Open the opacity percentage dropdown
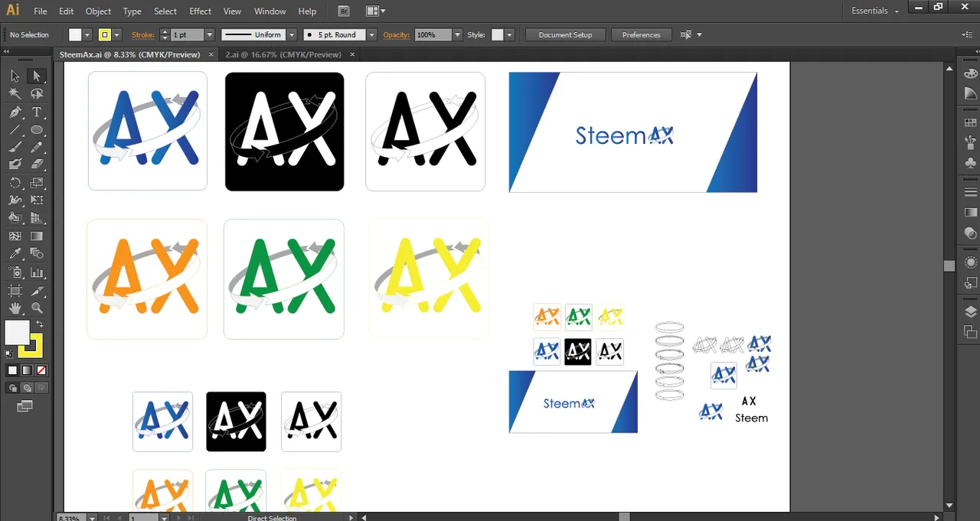 coord(457,34)
